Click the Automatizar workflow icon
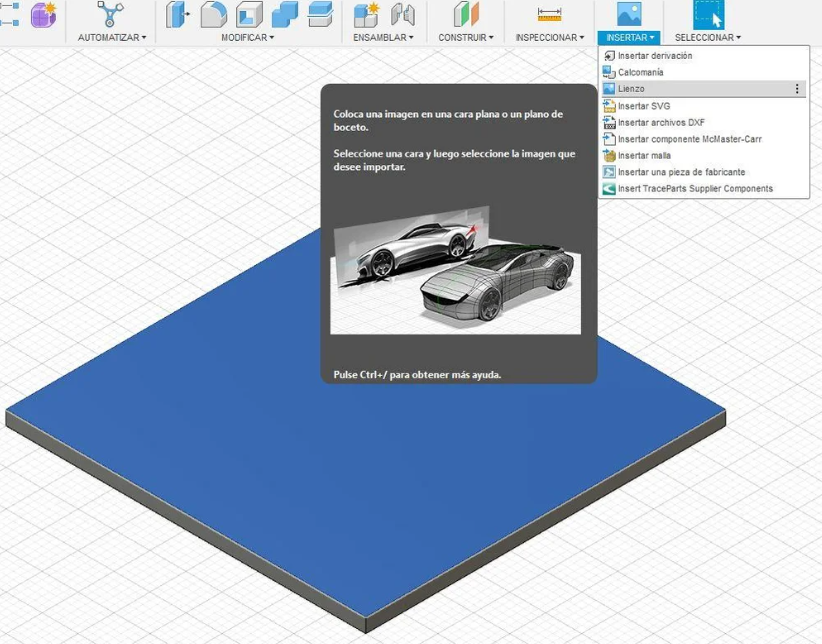 point(111,14)
